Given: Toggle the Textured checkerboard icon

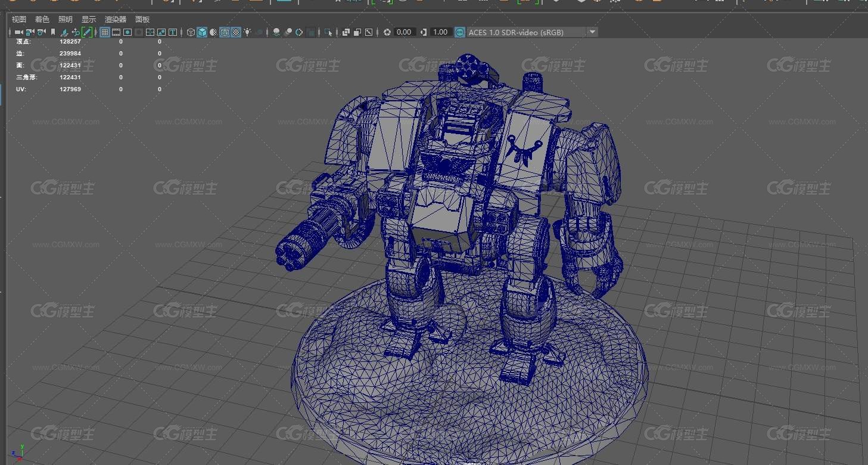Looking at the screenshot, I should click(236, 32).
